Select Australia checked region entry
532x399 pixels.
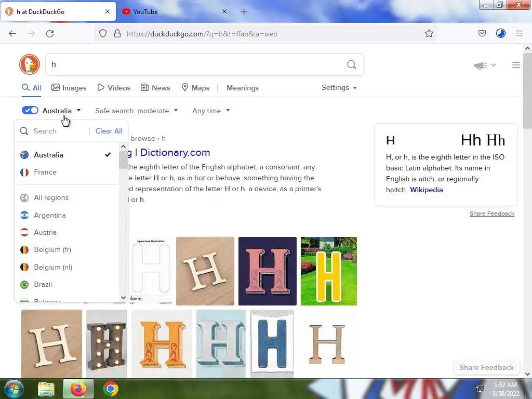(66, 155)
